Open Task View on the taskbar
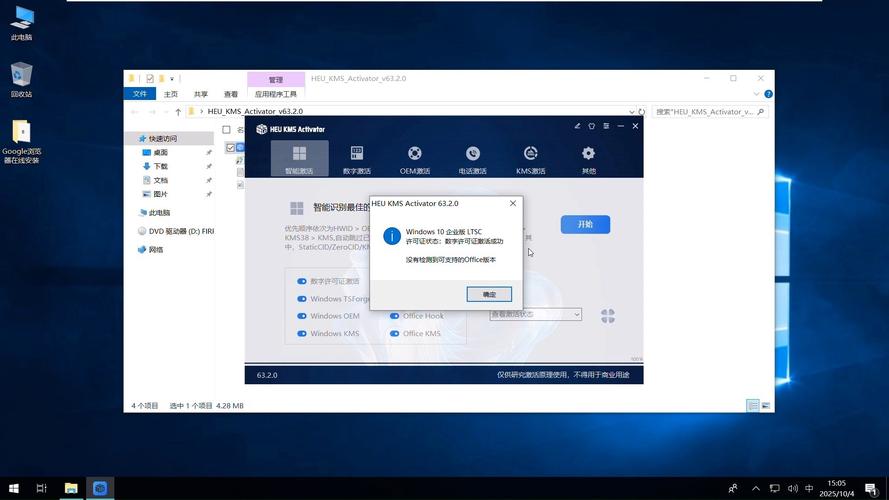This screenshot has height=500, width=889. click(41, 488)
